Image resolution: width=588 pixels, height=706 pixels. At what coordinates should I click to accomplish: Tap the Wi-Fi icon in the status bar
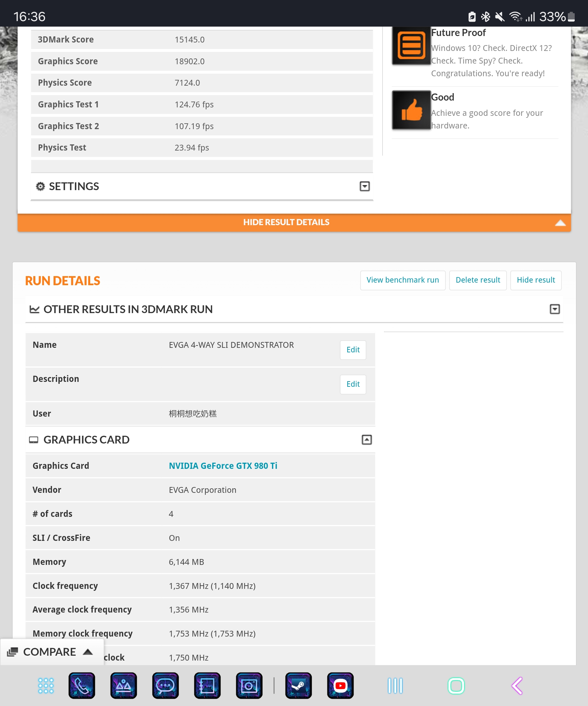pyautogui.click(x=515, y=17)
